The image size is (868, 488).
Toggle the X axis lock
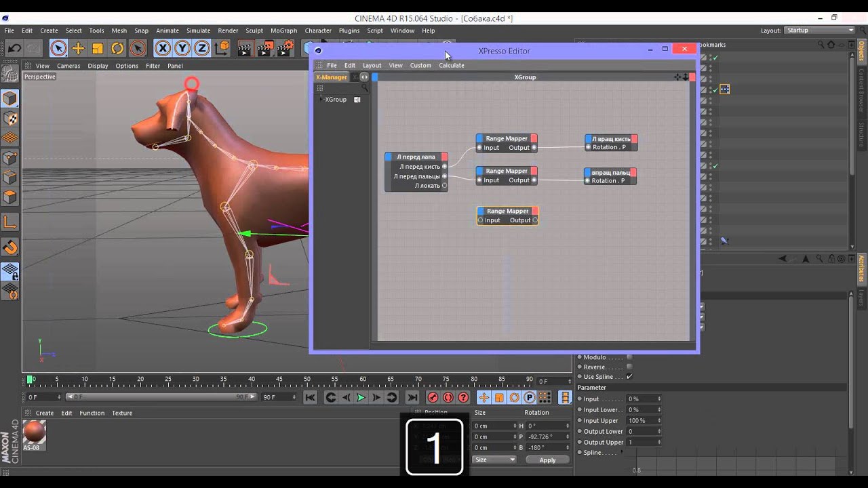(x=162, y=48)
